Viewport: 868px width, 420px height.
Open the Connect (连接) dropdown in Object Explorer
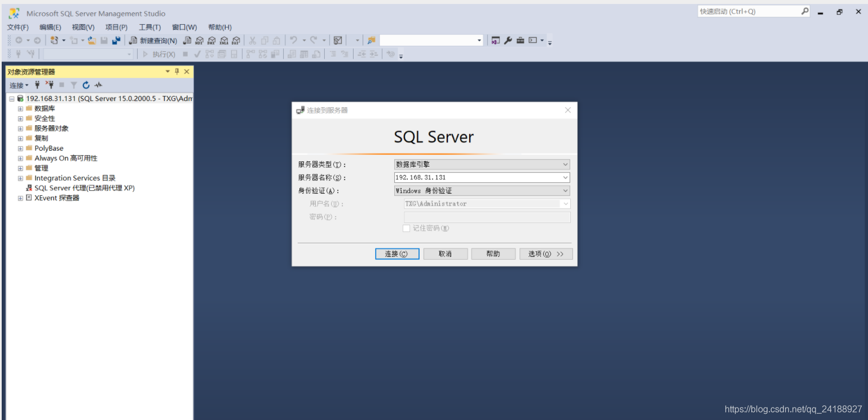tap(19, 85)
